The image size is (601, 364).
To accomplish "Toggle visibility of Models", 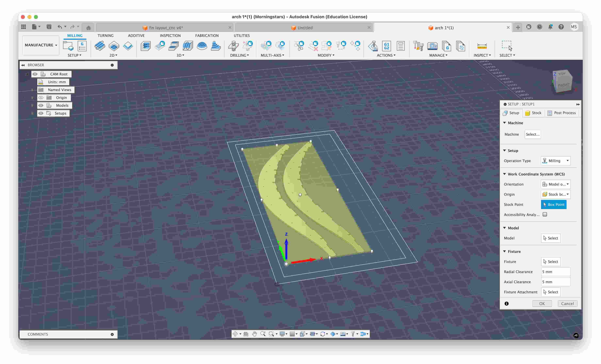I will [41, 105].
